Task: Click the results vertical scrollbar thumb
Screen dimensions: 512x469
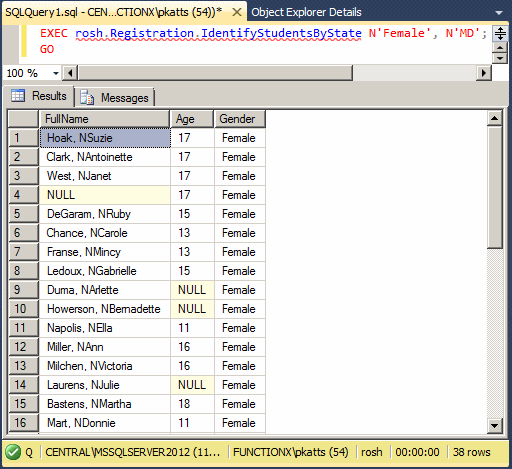Action: click(x=495, y=187)
